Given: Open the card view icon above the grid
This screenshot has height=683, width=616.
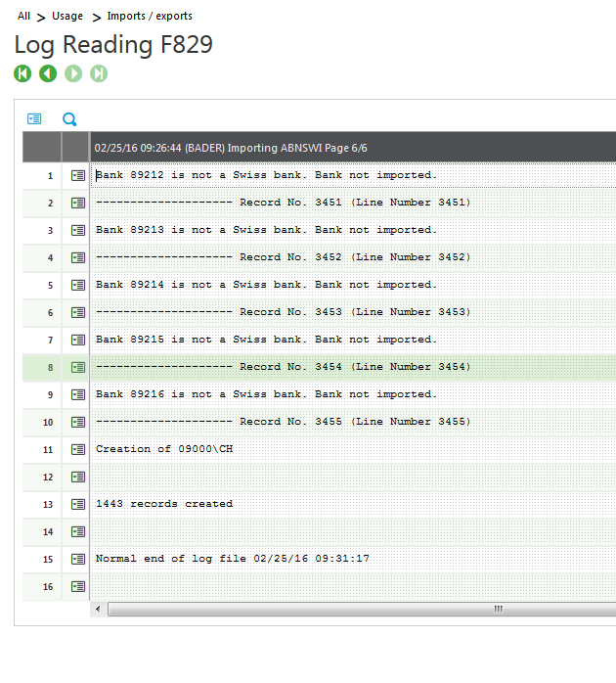Looking at the screenshot, I should click(x=35, y=118).
